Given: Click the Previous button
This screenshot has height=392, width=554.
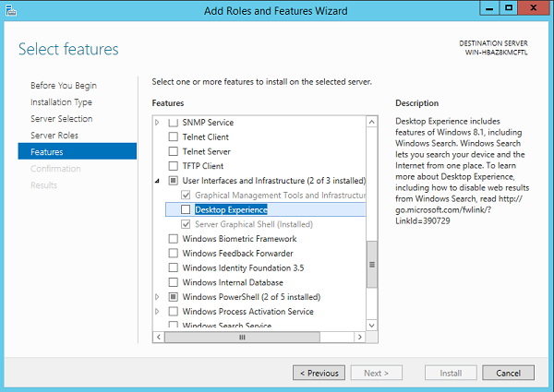Looking at the screenshot, I should 319,373.
